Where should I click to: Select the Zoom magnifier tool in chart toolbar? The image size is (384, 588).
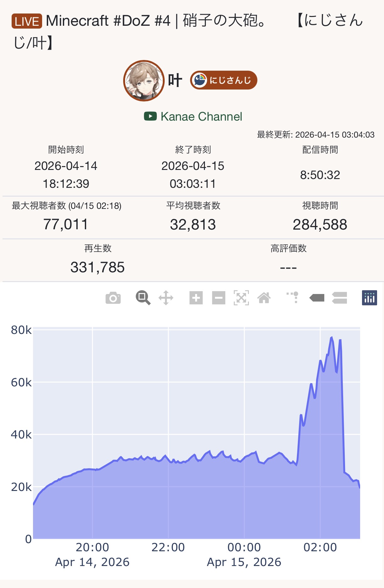point(143,298)
